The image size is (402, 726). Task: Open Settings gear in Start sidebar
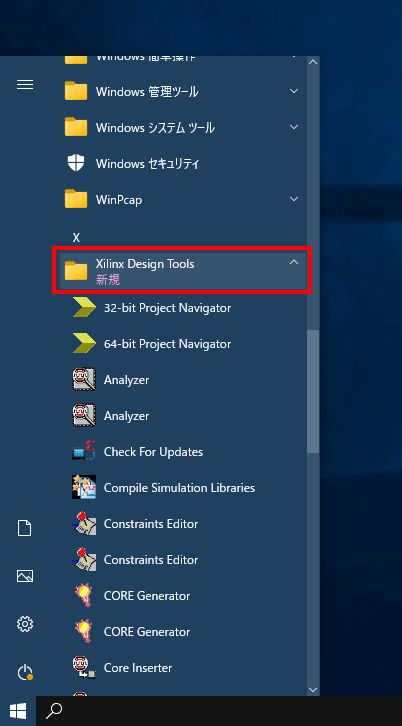click(25, 624)
